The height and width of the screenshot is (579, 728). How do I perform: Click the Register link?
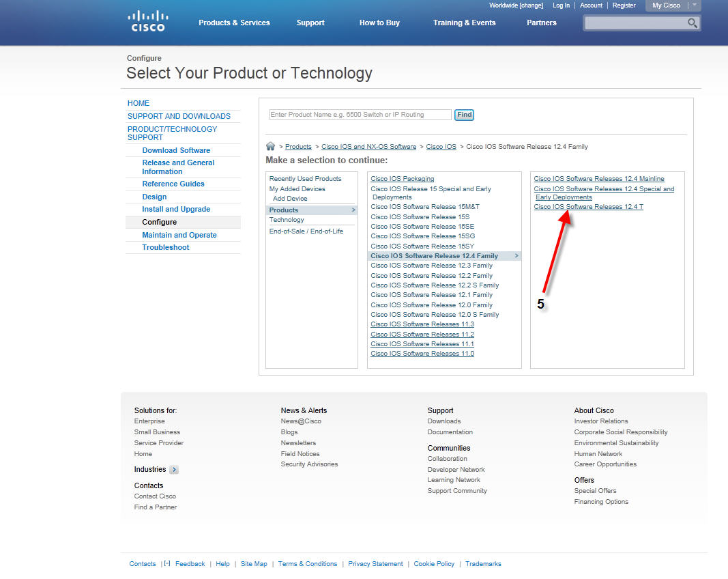pyautogui.click(x=624, y=5)
